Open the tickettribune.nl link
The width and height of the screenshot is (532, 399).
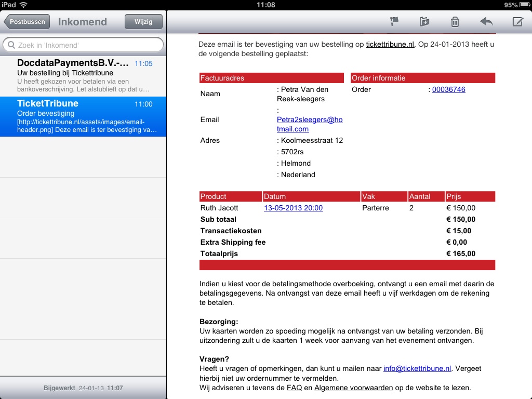click(x=390, y=45)
